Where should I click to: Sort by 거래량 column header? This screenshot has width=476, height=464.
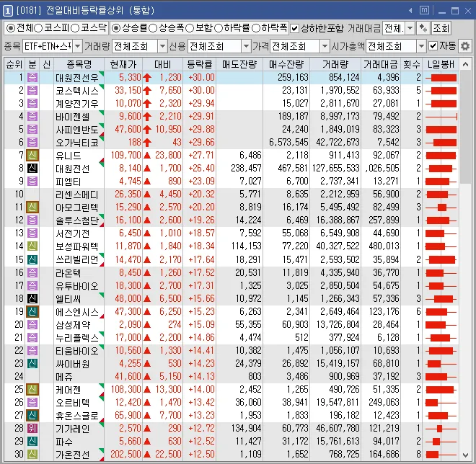tap(335, 64)
